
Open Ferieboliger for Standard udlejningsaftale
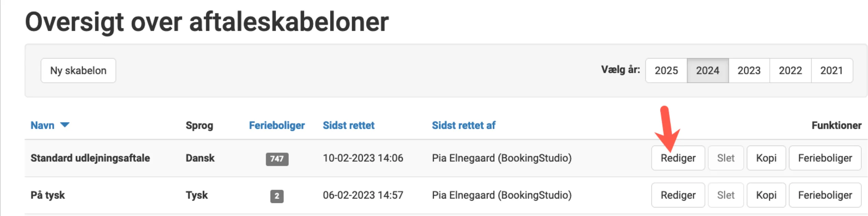pos(825,158)
